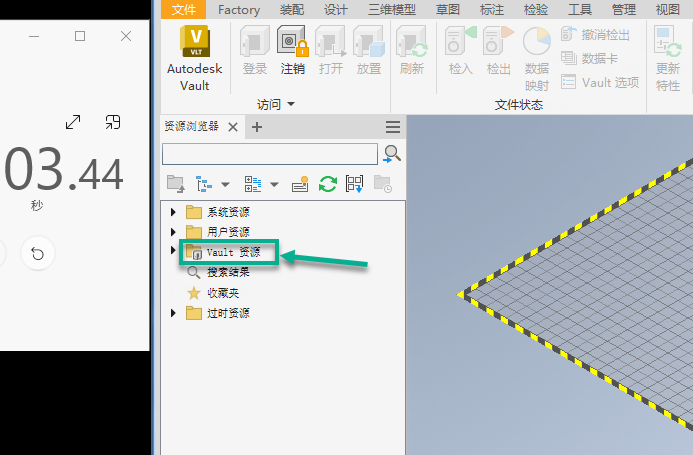Click the folder with clock icon

383,184
